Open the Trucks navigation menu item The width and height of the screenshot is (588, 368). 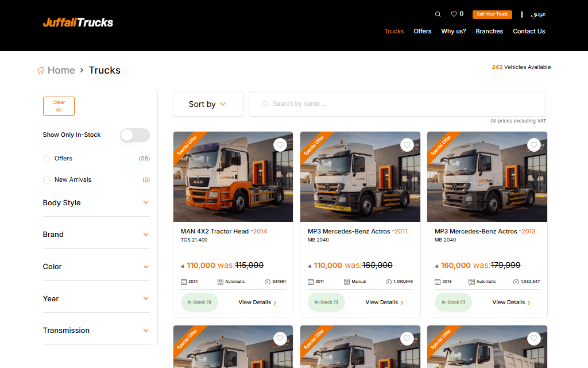pos(394,31)
